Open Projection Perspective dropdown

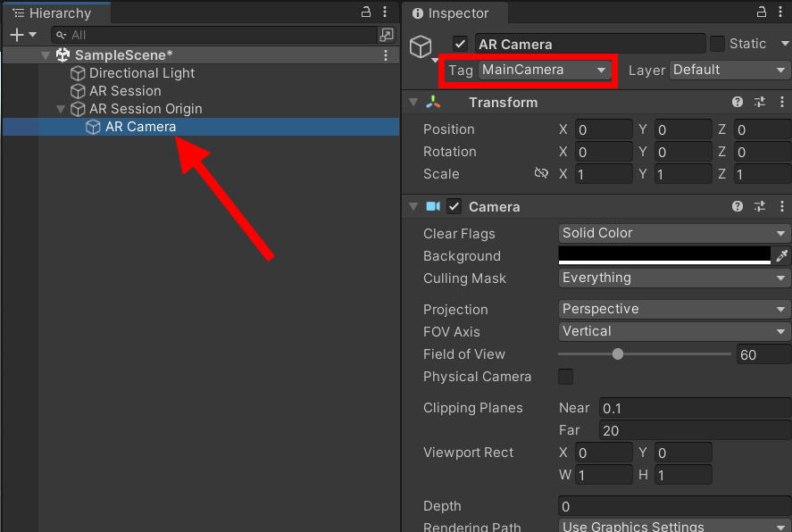[x=674, y=309]
